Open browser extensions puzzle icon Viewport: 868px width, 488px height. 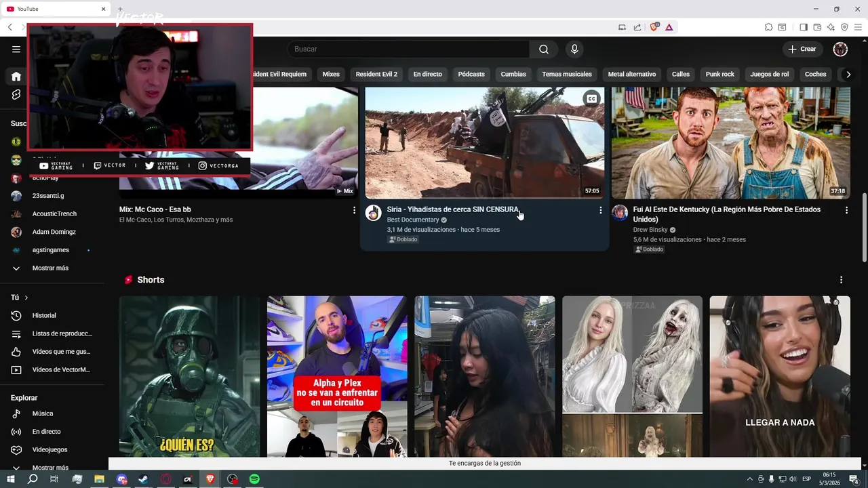click(768, 27)
